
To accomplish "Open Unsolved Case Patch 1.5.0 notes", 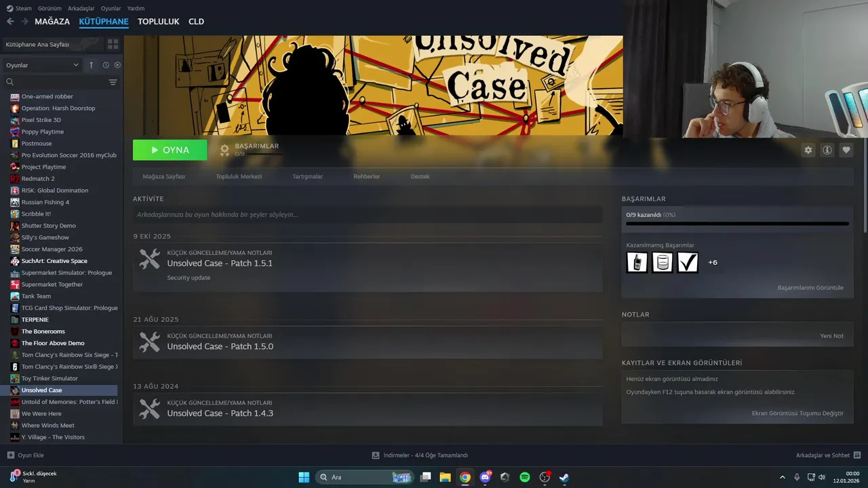I will coord(368,342).
